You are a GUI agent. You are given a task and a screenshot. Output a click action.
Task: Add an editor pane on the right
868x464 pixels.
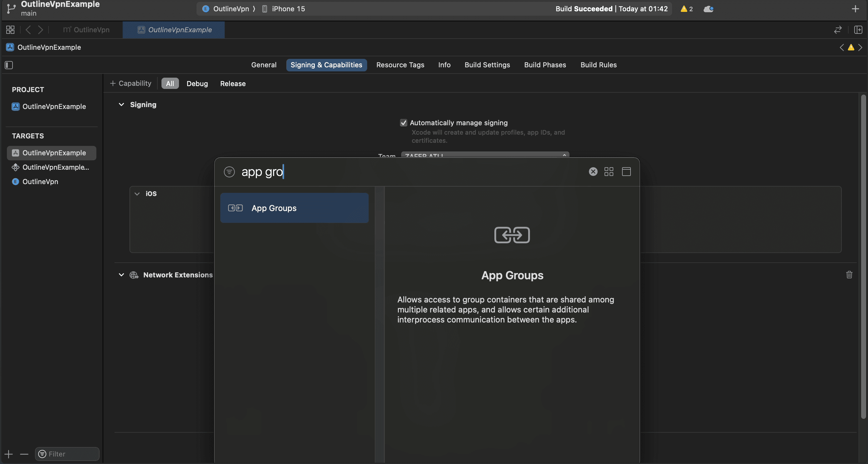858,30
